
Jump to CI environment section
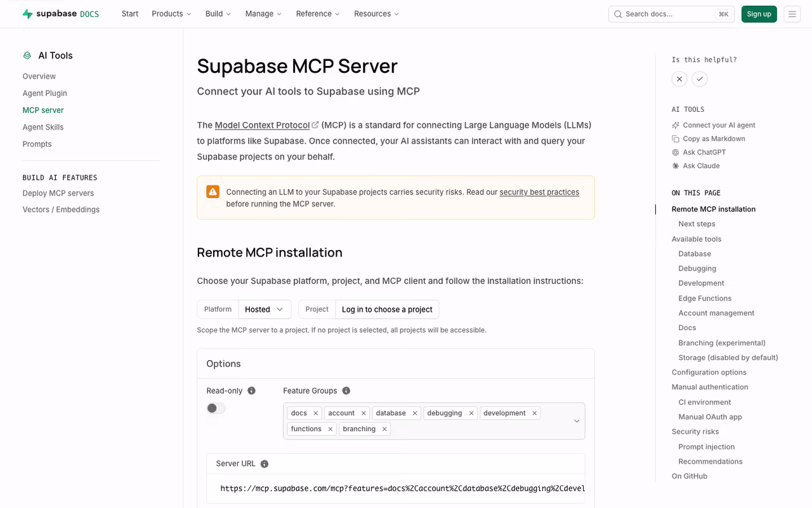tap(705, 403)
